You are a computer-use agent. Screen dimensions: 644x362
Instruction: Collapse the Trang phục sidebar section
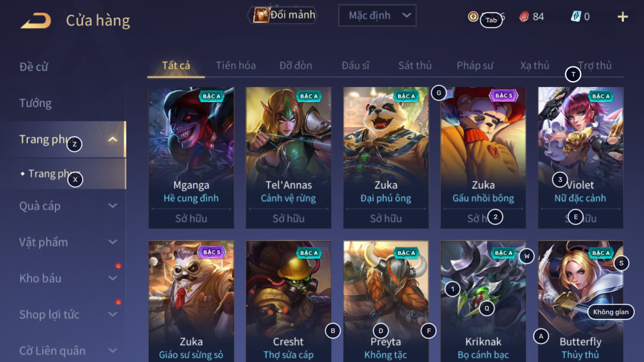[x=113, y=140]
